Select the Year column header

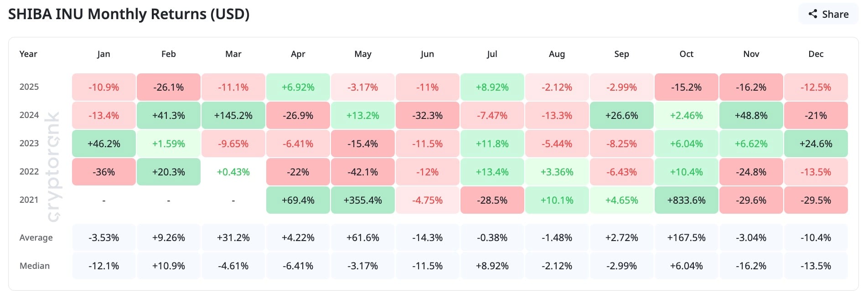[x=28, y=54]
